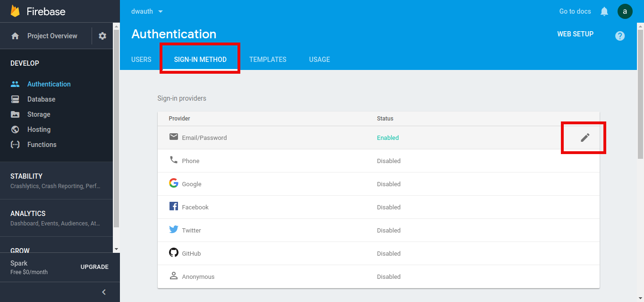Collapse the sidebar with the chevron
The width and height of the screenshot is (644, 302).
(x=104, y=292)
